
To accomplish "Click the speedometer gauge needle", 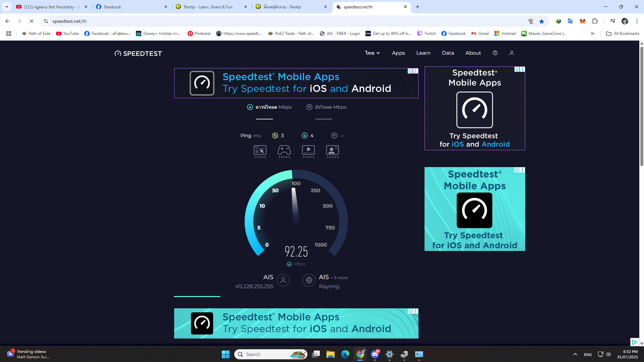I will coord(295,206).
